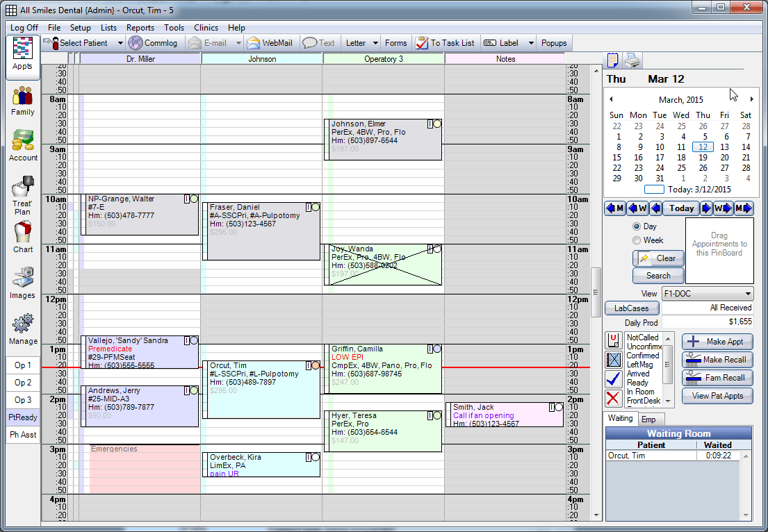The width and height of the screenshot is (768, 532).
Task: Open the Images module
Action: [22, 283]
